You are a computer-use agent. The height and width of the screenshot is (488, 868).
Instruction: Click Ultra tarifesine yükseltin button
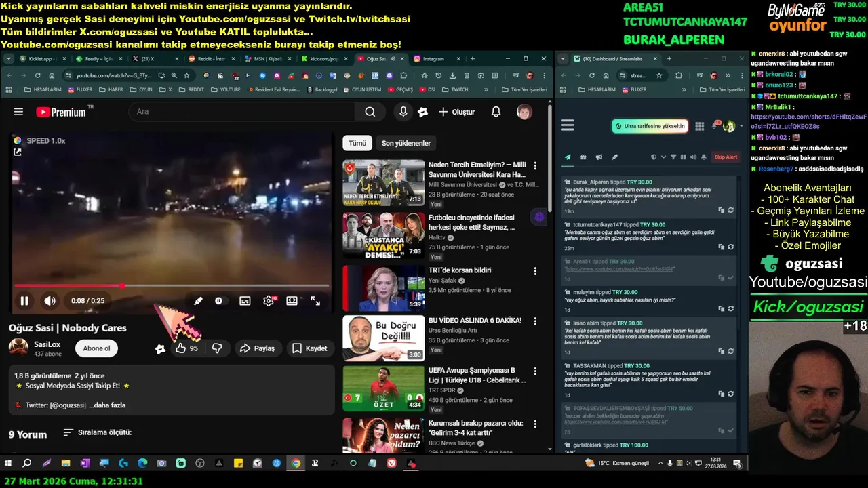coord(650,126)
